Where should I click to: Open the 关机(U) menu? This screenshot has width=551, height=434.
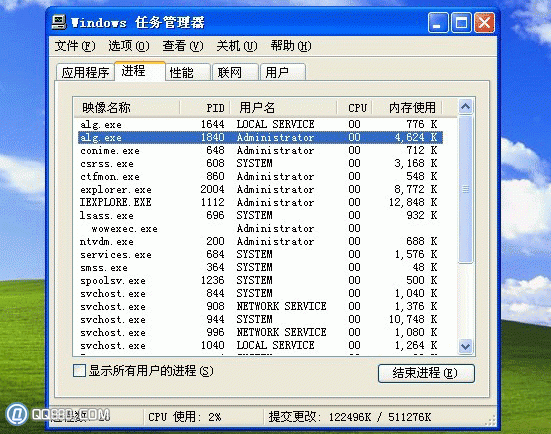pyautogui.click(x=236, y=46)
